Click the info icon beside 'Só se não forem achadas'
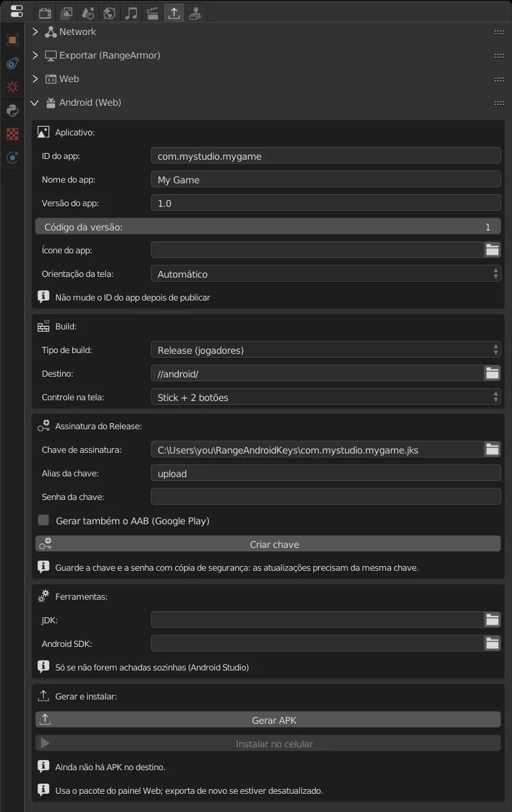The height and width of the screenshot is (812, 512). pyautogui.click(x=43, y=667)
